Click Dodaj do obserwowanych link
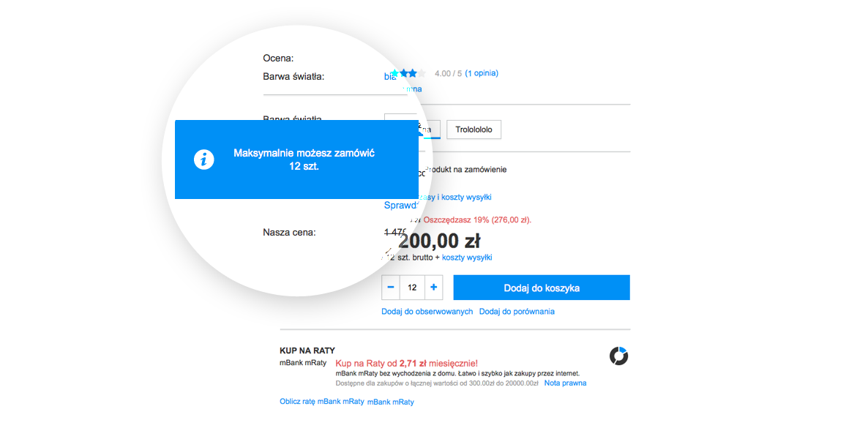The image size is (868, 439). tap(427, 312)
